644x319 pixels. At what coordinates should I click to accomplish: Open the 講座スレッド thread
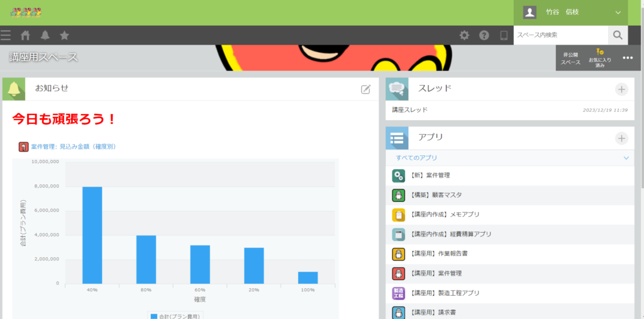(x=410, y=110)
